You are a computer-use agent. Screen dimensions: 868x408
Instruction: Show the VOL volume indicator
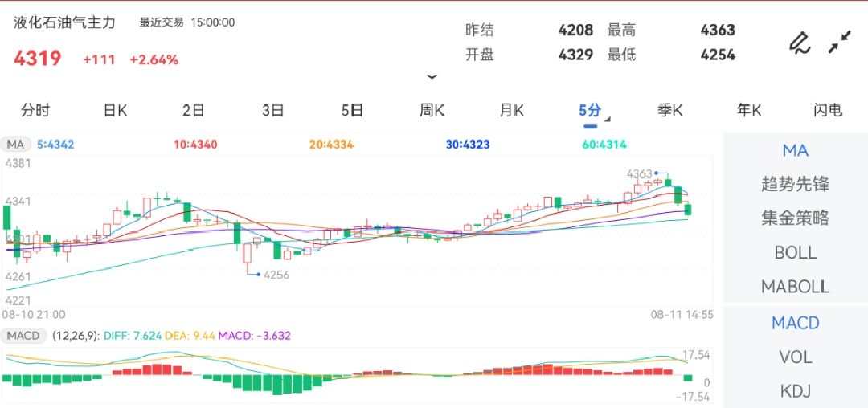(x=795, y=357)
